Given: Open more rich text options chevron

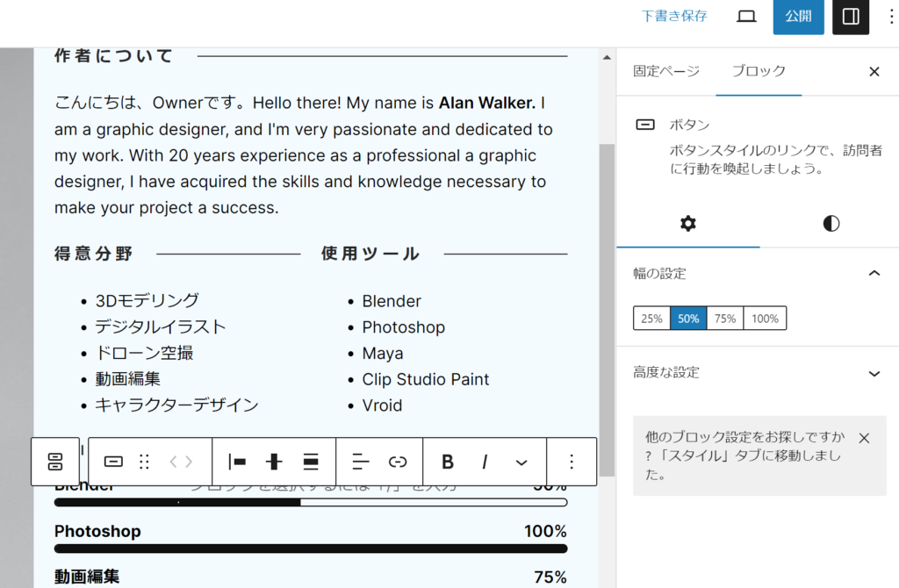Looking at the screenshot, I should pyautogui.click(x=521, y=462).
